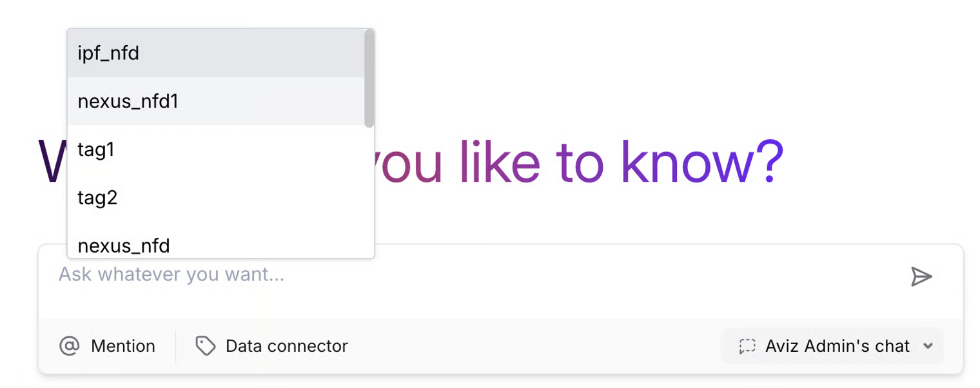Viewport: 980px width, 388px height.
Task: Click the Data connector tag icon
Action: tap(206, 346)
